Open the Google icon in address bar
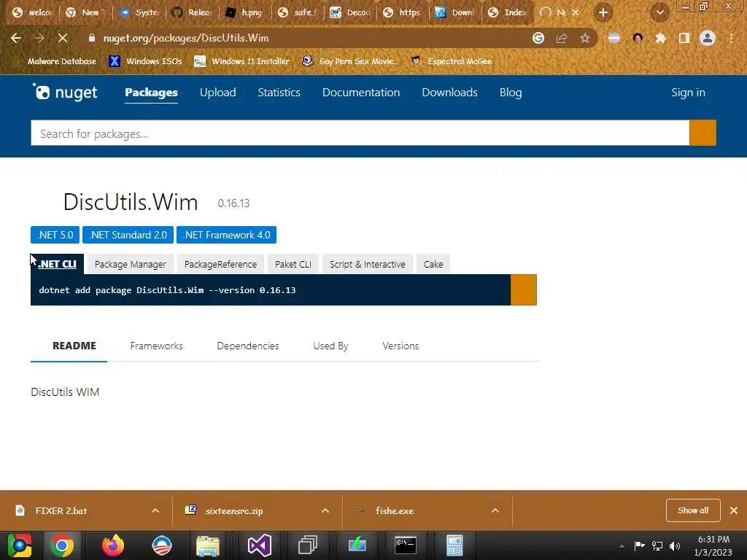Viewport: 747px width, 560px height. (x=538, y=38)
